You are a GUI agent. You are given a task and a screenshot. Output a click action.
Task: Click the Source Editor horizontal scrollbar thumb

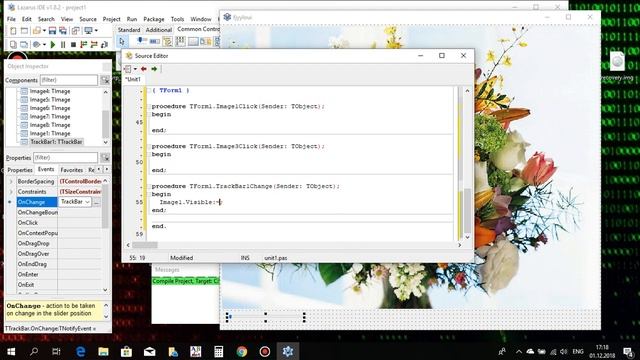(x=145, y=245)
